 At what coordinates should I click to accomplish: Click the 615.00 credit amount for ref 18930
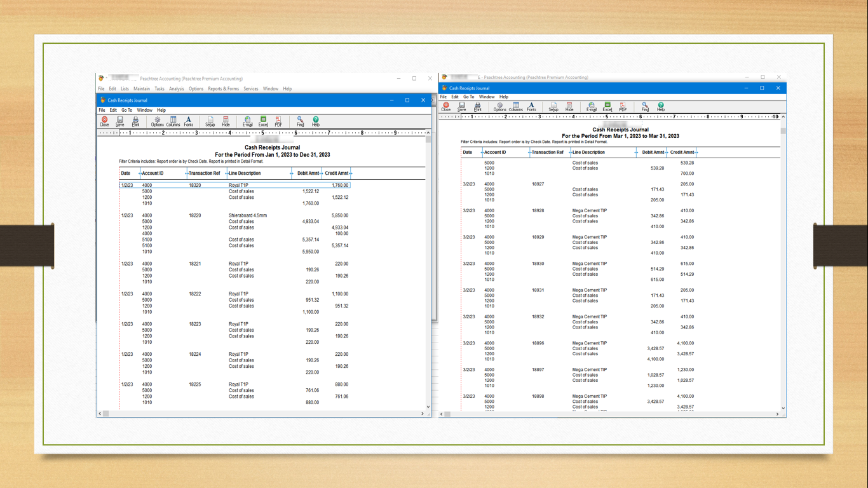tap(687, 264)
